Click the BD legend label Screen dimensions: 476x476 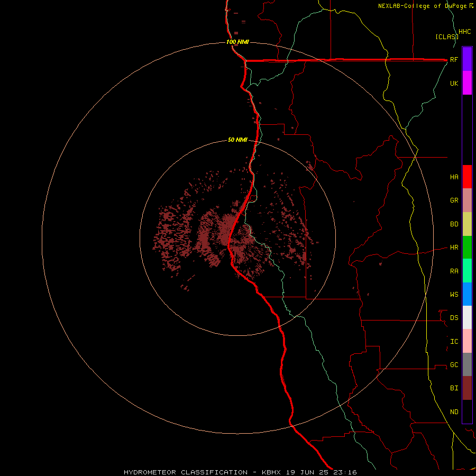[x=454, y=224]
